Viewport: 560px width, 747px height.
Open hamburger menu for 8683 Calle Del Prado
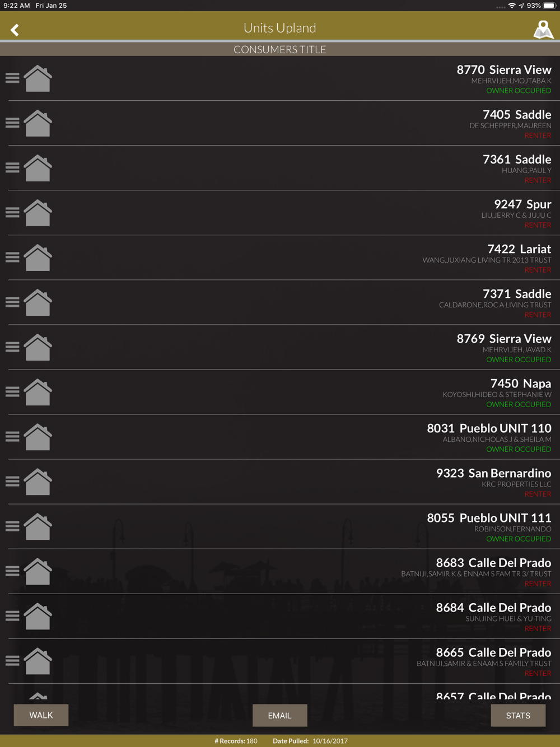click(x=12, y=571)
